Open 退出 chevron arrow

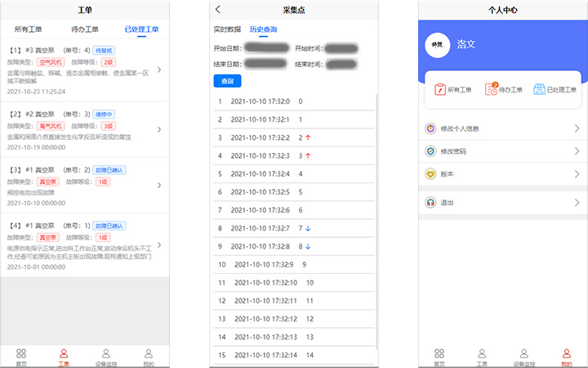(577, 203)
